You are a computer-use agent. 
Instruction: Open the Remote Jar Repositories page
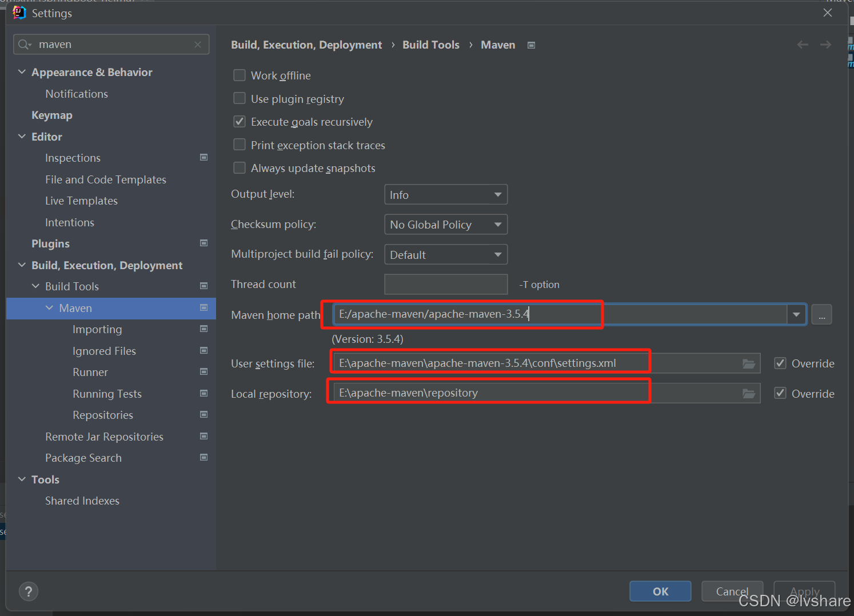pyautogui.click(x=104, y=437)
